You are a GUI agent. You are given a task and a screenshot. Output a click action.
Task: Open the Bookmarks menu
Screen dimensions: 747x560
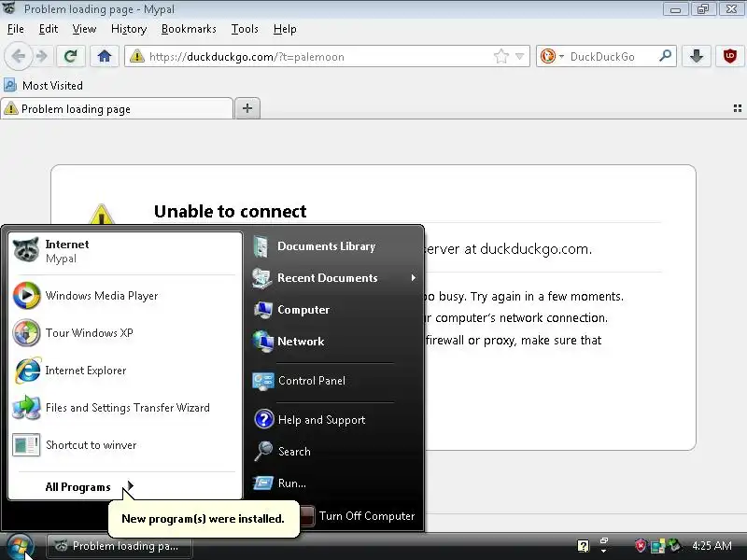click(x=189, y=29)
